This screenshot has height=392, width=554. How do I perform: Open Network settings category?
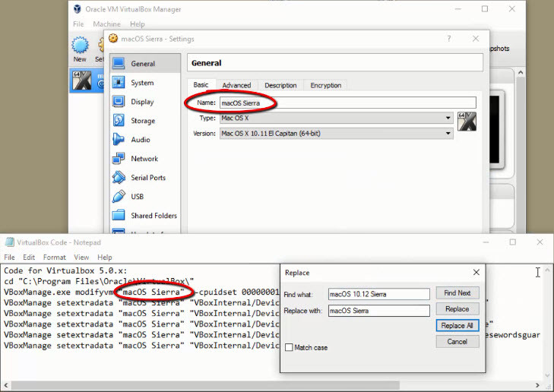[145, 159]
